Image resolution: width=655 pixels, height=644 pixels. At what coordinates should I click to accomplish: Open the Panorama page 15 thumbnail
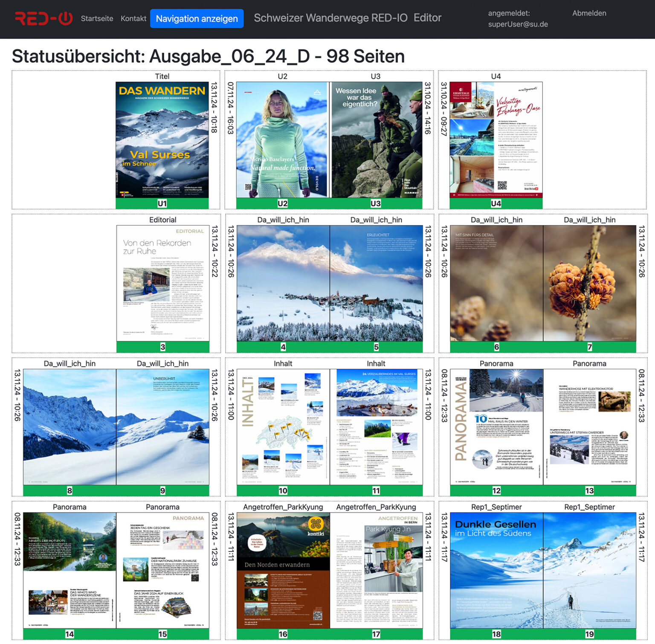(x=163, y=570)
